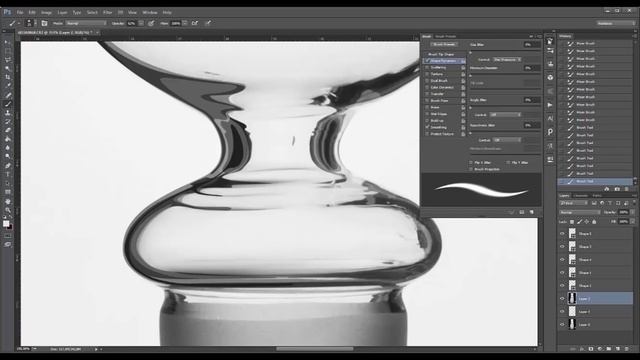Select the Healing Brush tool
This screenshot has width=640, height=360.
8,95
